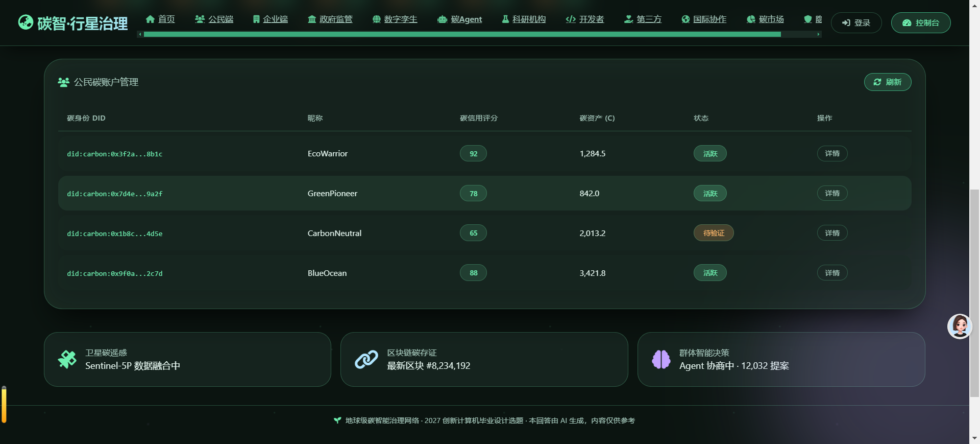Go to the 碳市场 nav link

(x=766, y=19)
